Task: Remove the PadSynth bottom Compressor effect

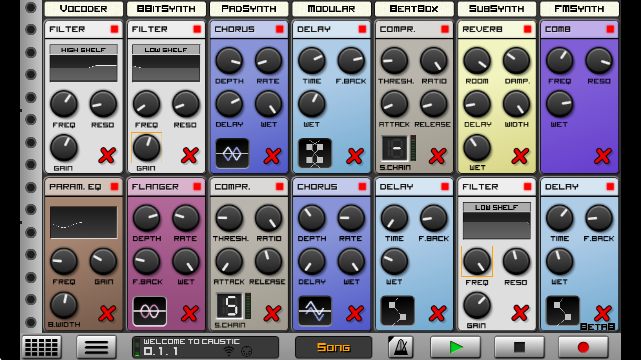Action: coord(272,313)
